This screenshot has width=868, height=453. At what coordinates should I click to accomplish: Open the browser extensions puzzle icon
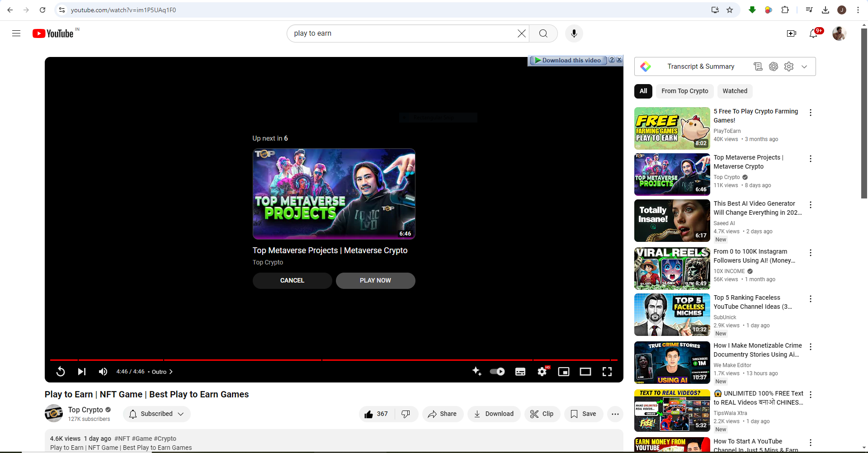coord(785,10)
